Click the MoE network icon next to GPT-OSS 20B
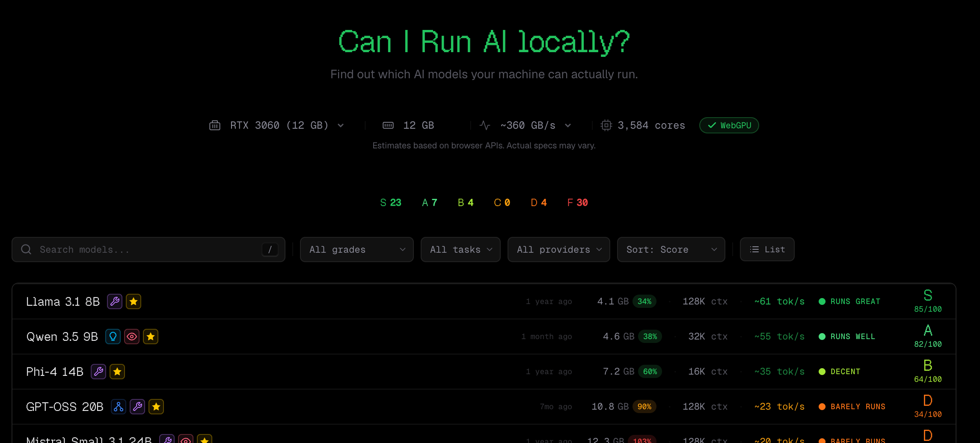980x443 pixels. [x=119, y=407]
